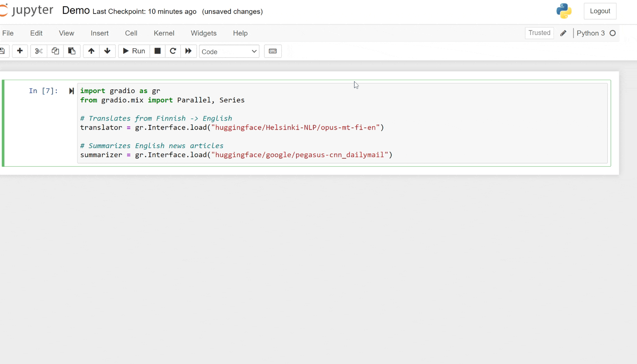Click the run-cell marker beside In [7]

pos(71,91)
